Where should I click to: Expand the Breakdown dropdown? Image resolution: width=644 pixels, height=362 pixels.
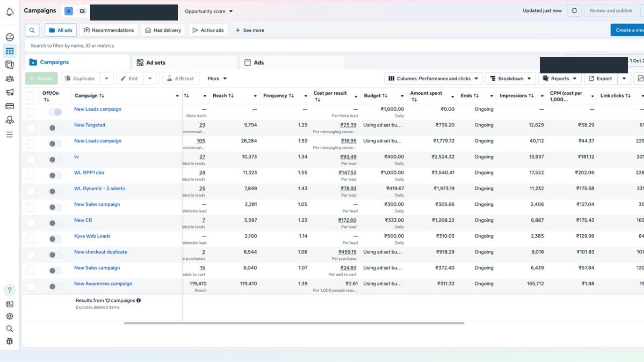[x=510, y=78]
